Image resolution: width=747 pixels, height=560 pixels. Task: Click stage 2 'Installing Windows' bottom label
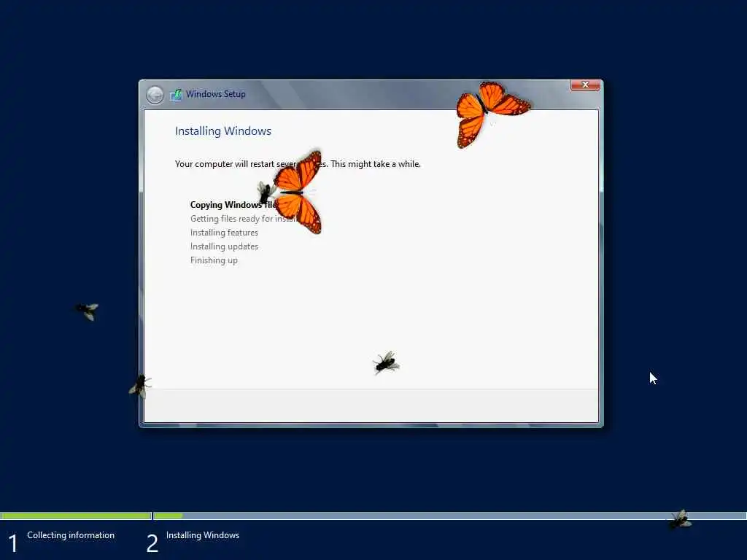(203, 535)
